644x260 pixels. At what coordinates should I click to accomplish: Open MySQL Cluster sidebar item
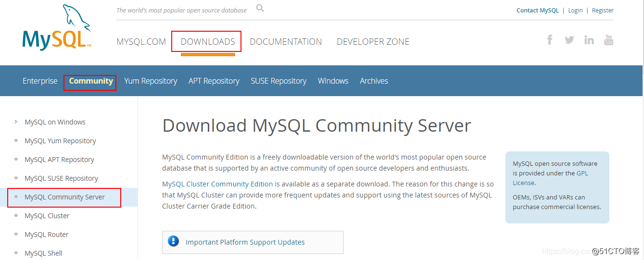47,216
